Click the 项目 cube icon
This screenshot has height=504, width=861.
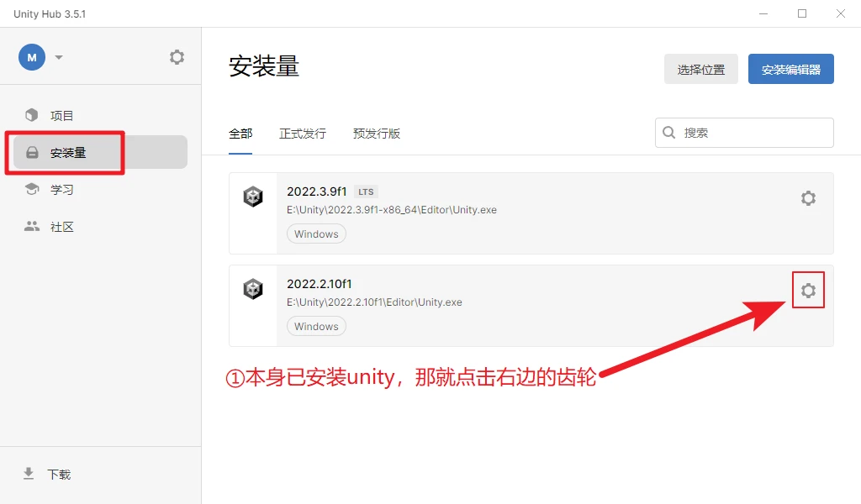pos(32,115)
